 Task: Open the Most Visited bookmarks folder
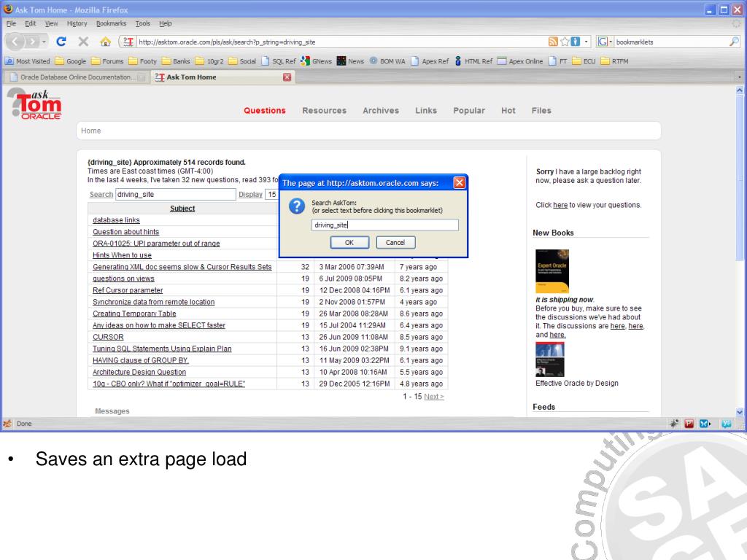[x=28, y=61]
